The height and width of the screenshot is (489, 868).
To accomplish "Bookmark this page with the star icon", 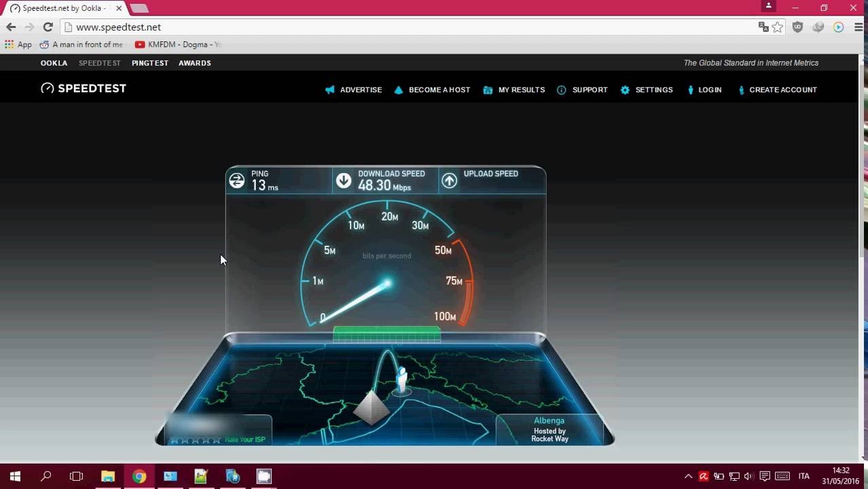I will click(x=778, y=27).
